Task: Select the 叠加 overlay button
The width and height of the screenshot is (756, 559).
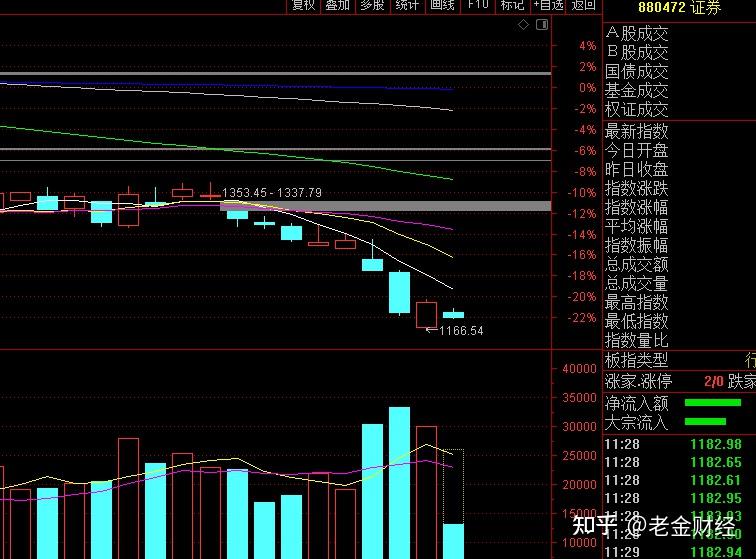Action: click(338, 5)
